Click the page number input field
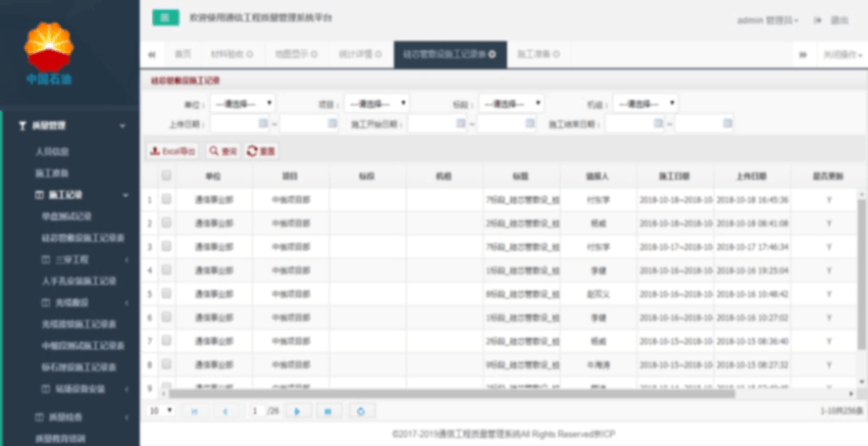 click(x=256, y=411)
